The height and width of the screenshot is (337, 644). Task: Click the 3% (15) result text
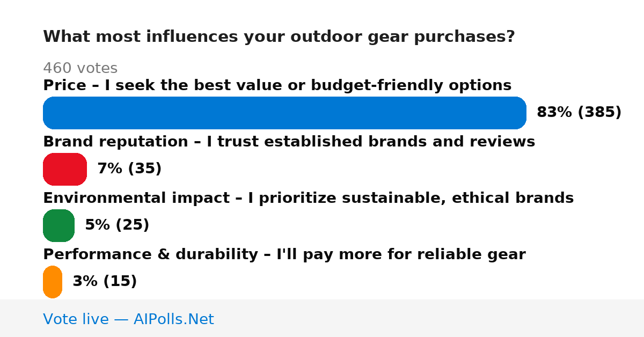click(105, 281)
